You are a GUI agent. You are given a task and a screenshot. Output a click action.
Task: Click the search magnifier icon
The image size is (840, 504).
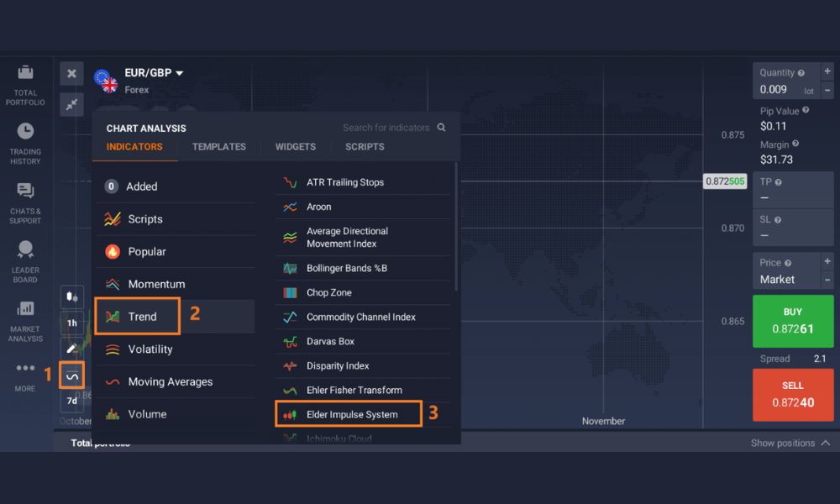442,128
